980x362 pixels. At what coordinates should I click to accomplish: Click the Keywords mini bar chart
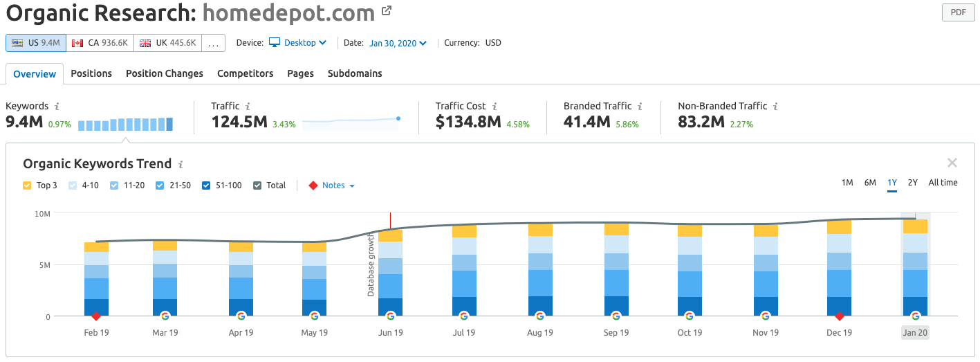125,124
